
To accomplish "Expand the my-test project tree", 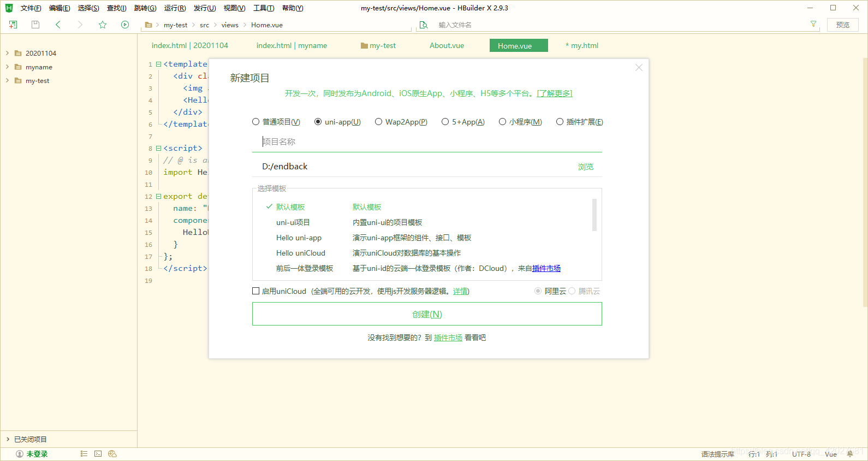I will pyautogui.click(x=7, y=80).
